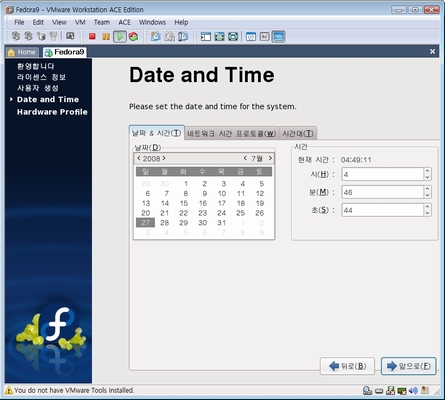Open the VM menu
The image size is (445, 400).
[80, 22]
